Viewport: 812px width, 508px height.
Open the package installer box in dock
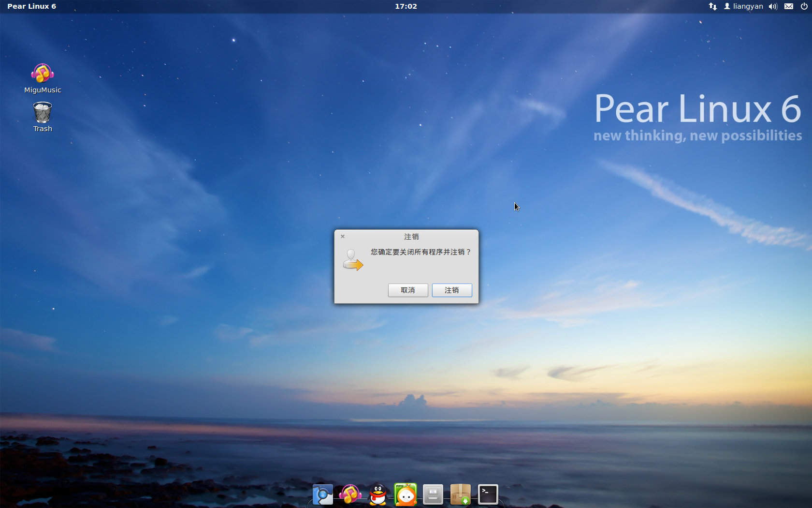tap(461, 494)
